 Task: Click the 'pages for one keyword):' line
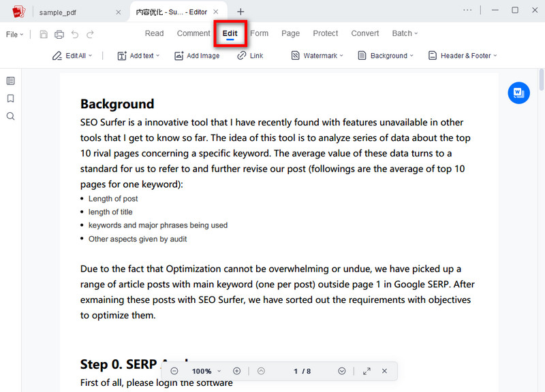click(x=131, y=184)
